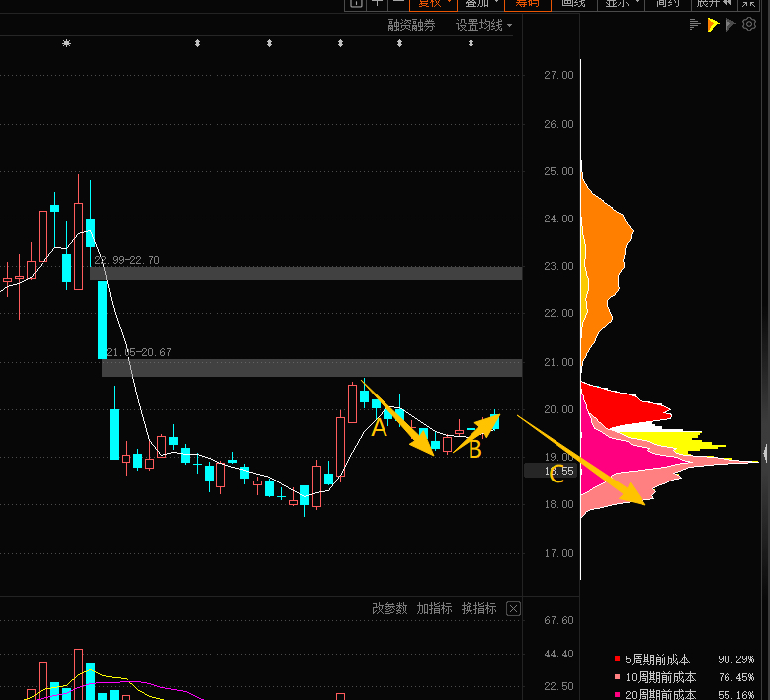The image size is (770, 700).
Task: Select the gray flame chip view icon
Action: click(x=730, y=24)
